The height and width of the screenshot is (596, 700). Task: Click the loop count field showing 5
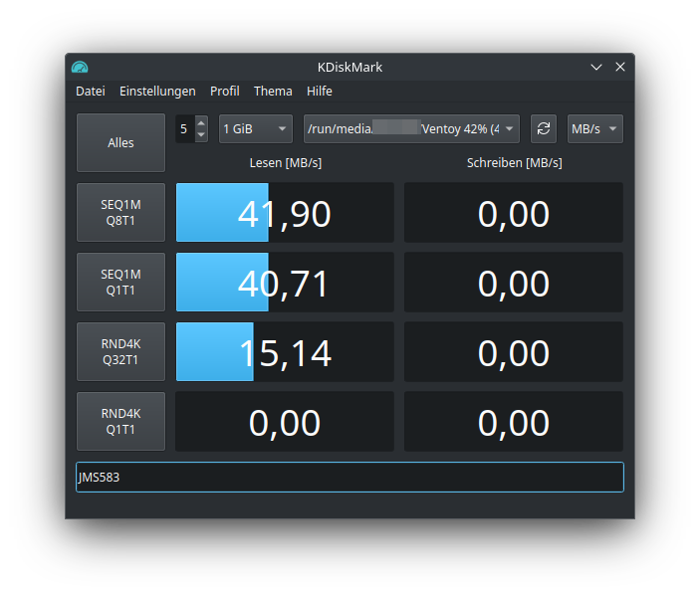[185, 129]
